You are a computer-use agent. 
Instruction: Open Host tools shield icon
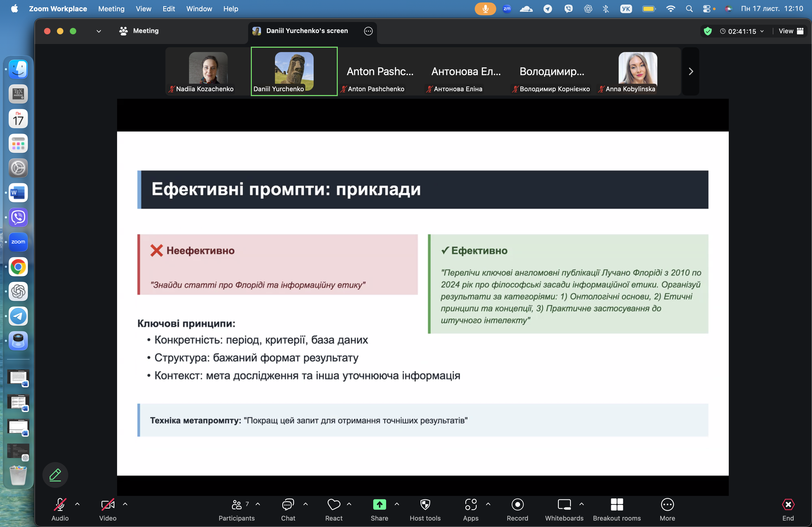[x=425, y=504]
